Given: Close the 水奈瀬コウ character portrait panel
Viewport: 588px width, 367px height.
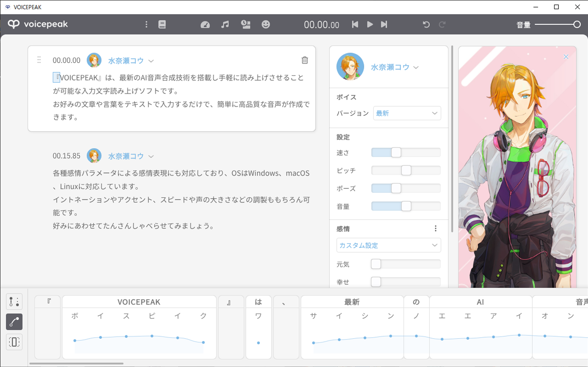Looking at the screenshot, I should 566,57.
